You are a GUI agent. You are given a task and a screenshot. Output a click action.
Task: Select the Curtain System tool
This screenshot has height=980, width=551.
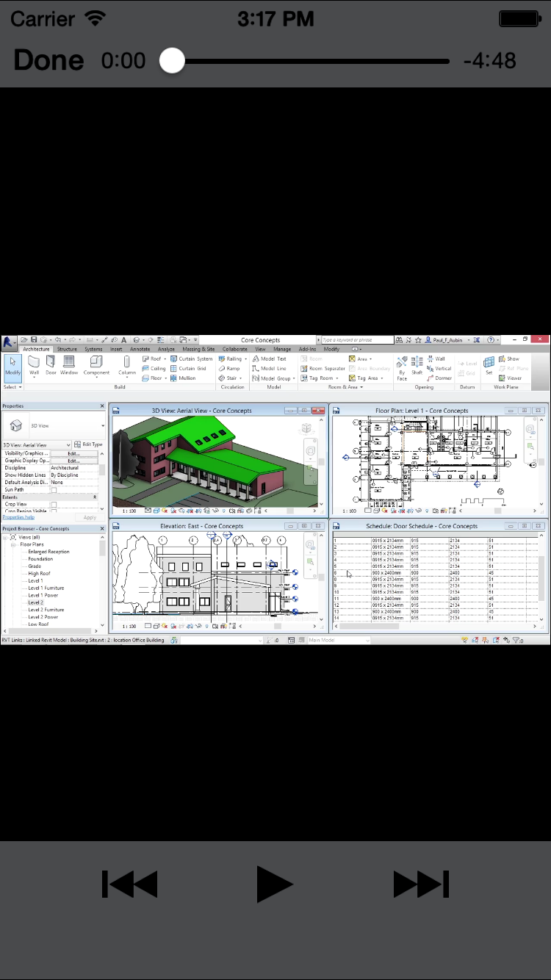click(x=192, y=359)
